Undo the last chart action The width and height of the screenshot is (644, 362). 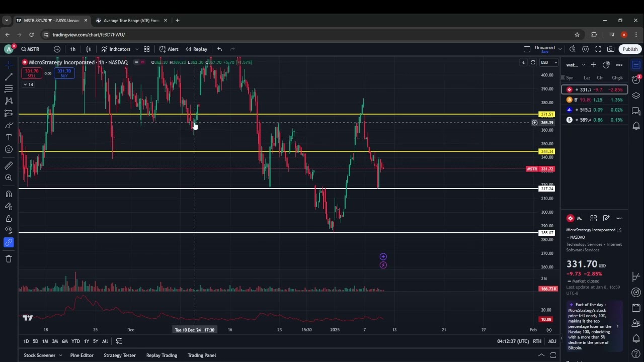tap(219, 49)
